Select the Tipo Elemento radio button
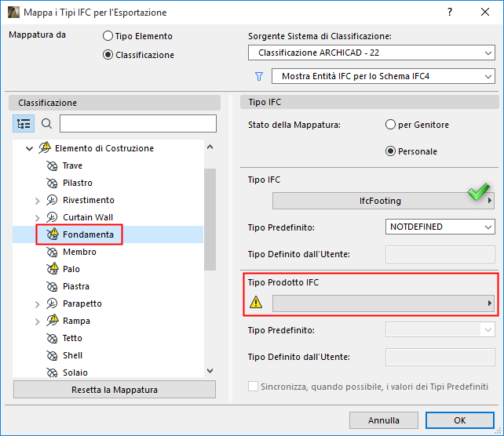The width and height of the screenshot is (504, 436). [108, 36]
